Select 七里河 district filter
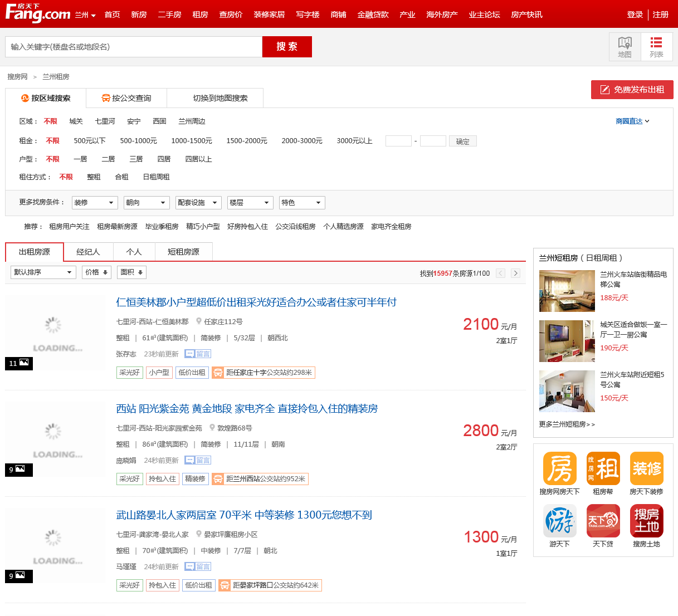Screen dimensions: 678x616 coord(105,121)
